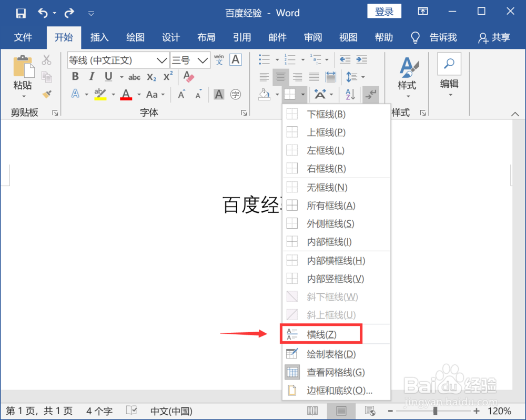Apply subscript X₂ formatting
Screen dimensions: 526x420
pos(151,77)
